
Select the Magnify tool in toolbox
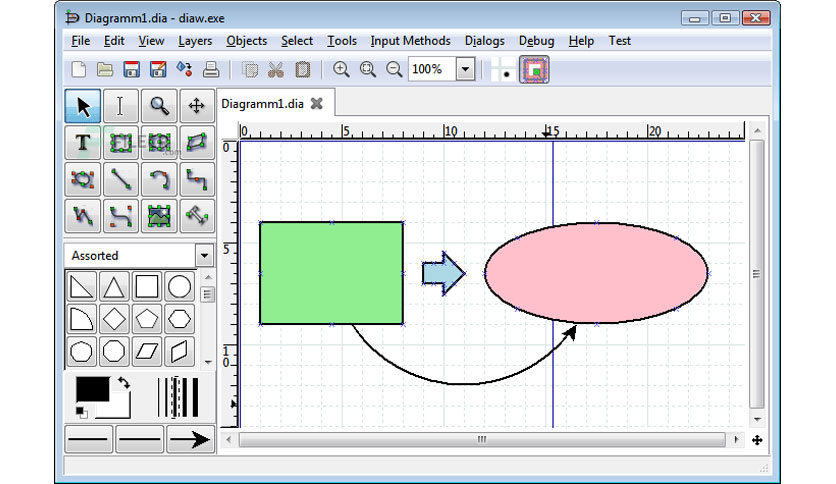[159, 106]
